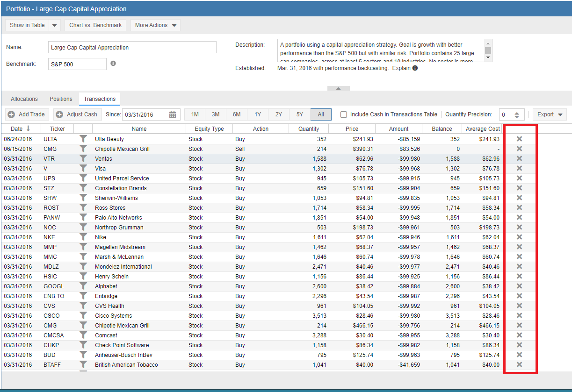
Task: Click the filter icon for Visa
Action: 83,168
